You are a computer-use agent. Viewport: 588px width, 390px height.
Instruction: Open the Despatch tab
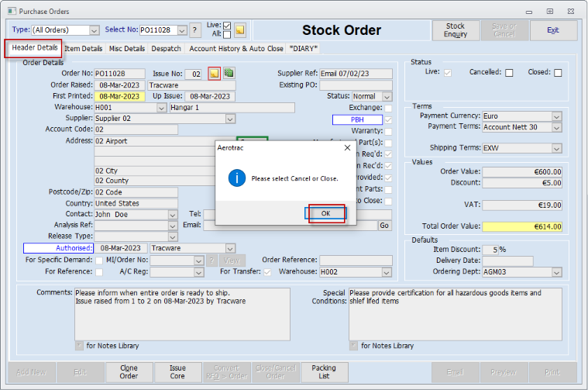[x=166, y=48]
